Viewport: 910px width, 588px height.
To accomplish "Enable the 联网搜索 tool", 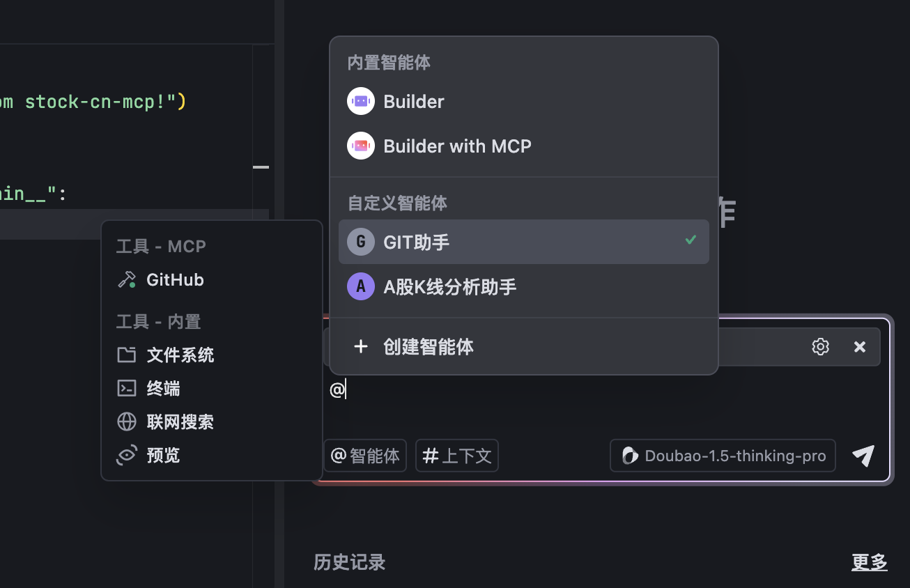I will tap(180, 421).
